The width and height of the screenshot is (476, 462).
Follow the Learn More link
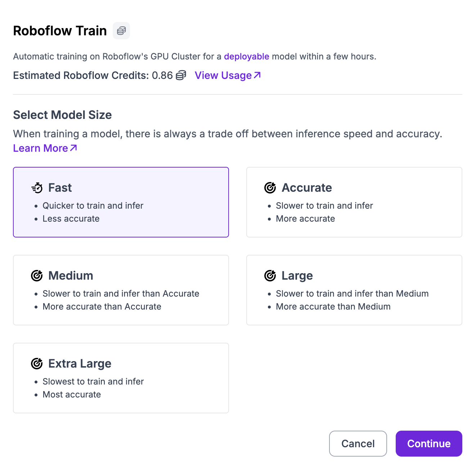41,148
